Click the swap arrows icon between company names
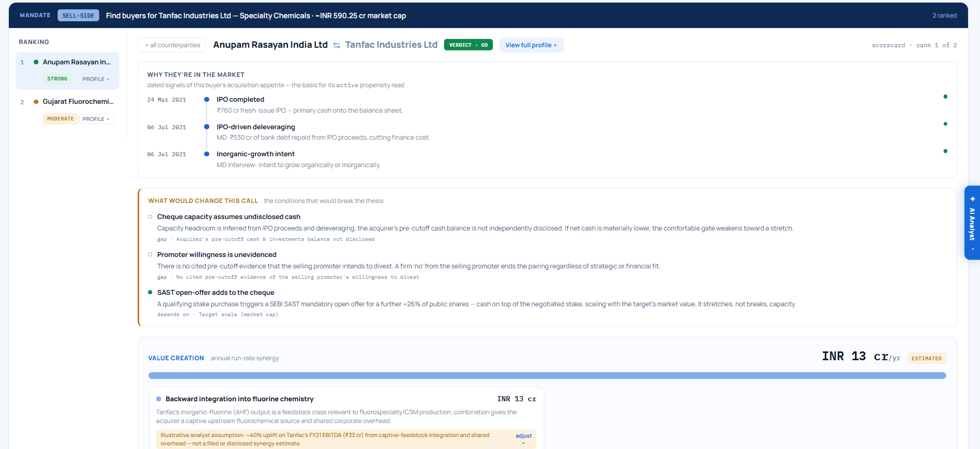The height and width of the screenshot is (449, 980). click(x=337, y=45)
